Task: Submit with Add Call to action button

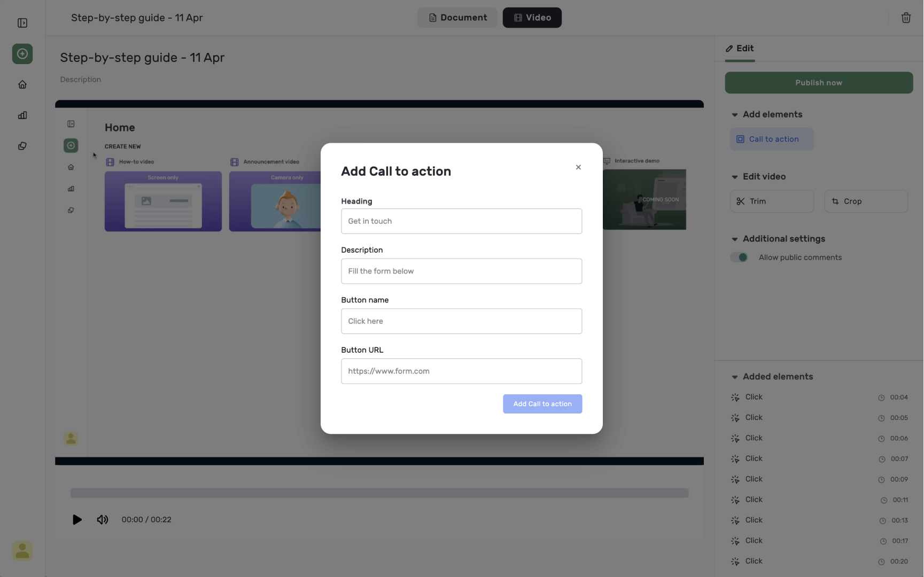Action: pyautogui.click(x=542, y=404)
